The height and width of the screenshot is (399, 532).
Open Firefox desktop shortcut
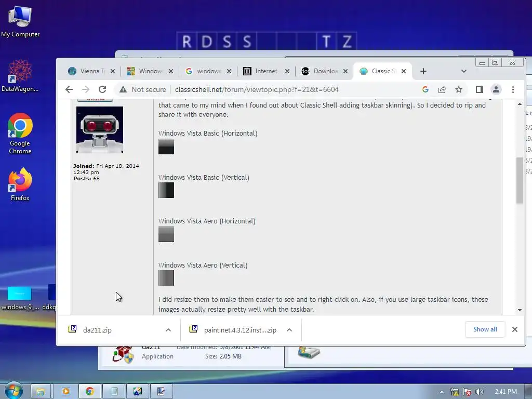[x=20, y=184]
